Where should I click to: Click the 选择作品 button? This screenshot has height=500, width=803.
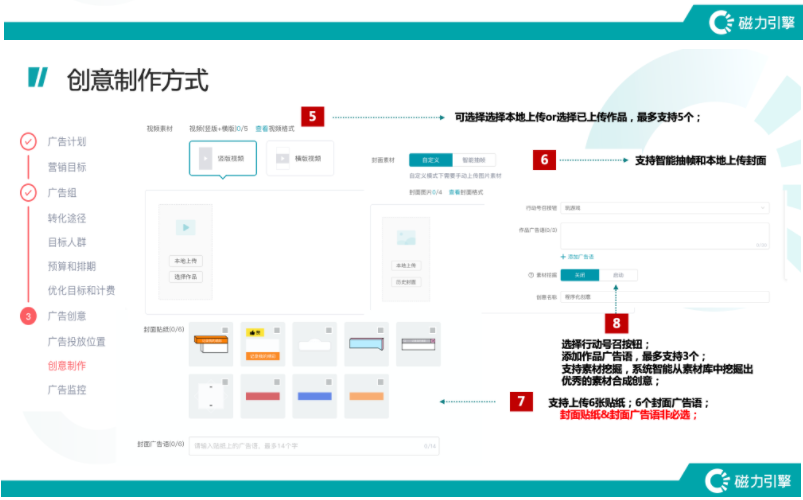pos(185,277)
